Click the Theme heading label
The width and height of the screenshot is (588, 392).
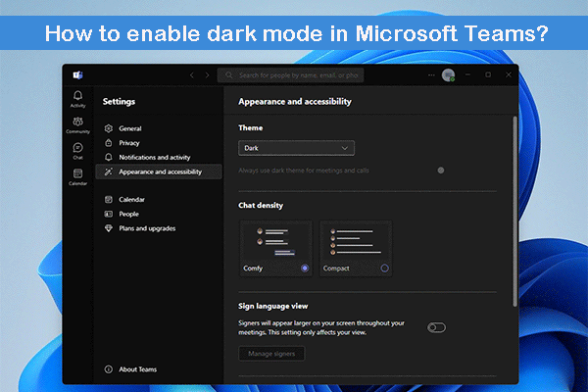[251, 128]
